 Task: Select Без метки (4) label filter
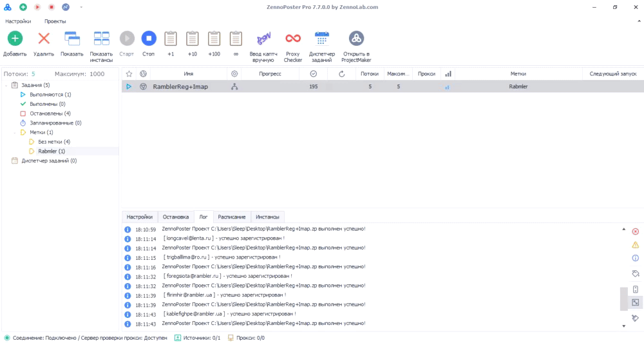click(x=54, y=142)
